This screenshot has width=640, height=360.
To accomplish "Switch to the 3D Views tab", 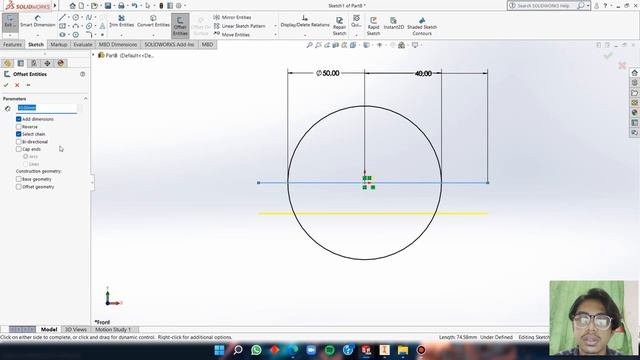I will 76,329.
